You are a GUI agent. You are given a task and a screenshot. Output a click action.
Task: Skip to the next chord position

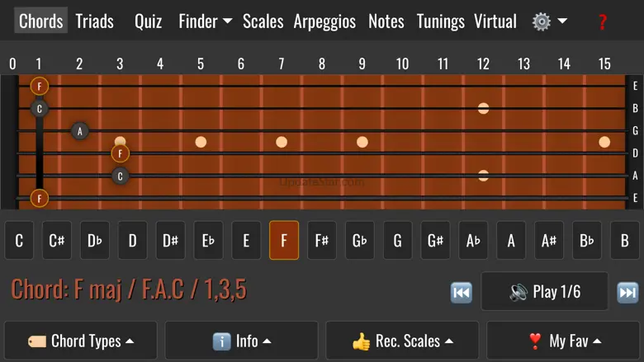(x=627, y=292)
